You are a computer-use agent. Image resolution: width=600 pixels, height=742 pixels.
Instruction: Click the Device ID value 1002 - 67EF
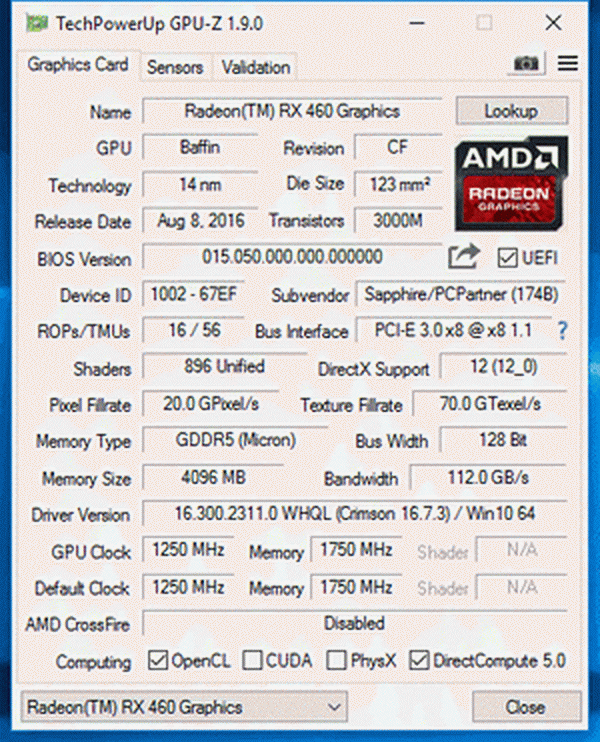click(x=193, y=294)
